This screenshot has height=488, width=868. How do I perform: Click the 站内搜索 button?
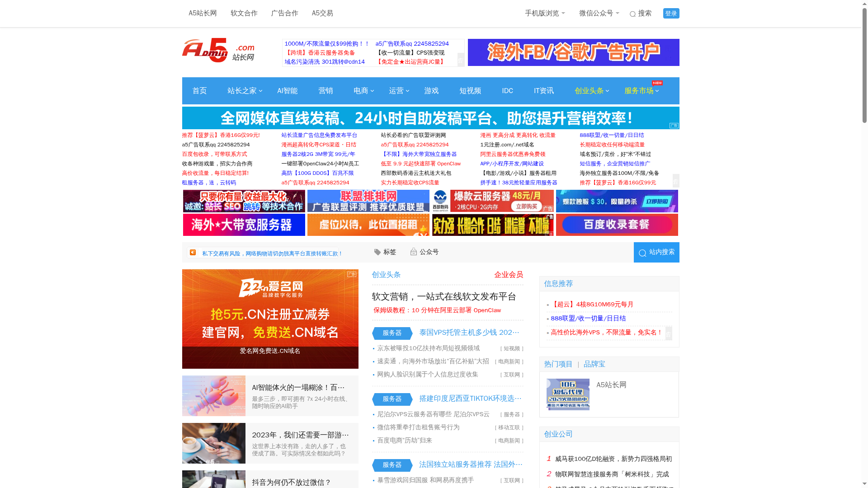coord(656,252)
